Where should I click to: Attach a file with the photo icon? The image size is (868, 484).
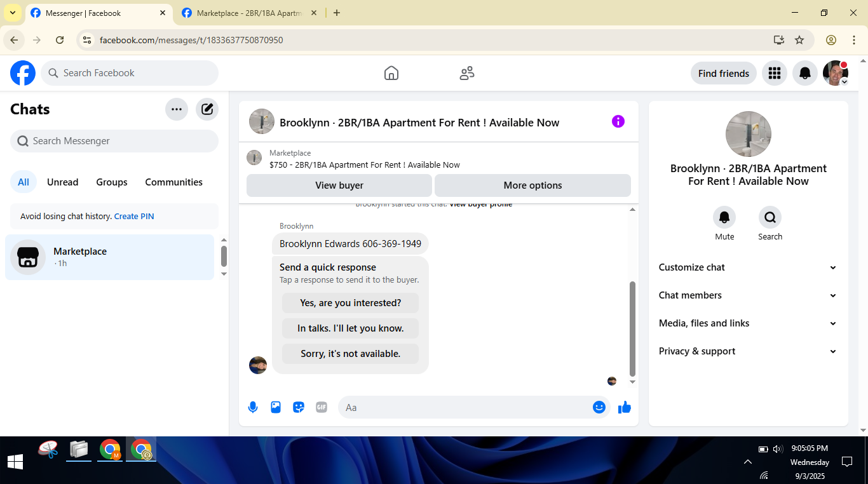pyautogui.click(x=276, y=407)
